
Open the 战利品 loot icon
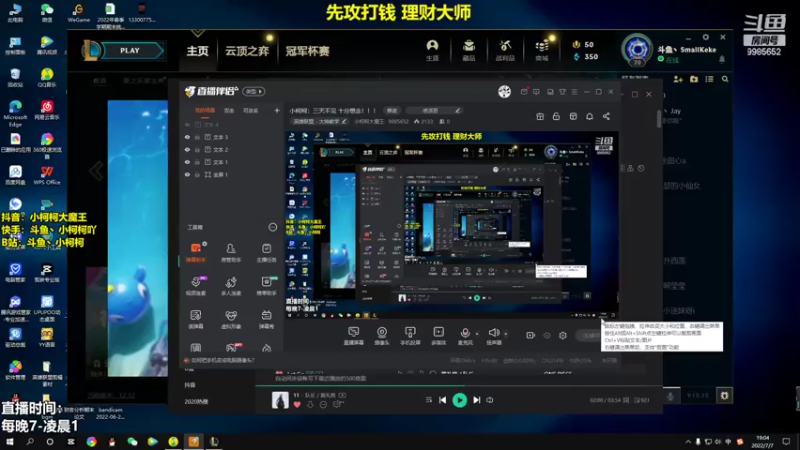[505, 50]
